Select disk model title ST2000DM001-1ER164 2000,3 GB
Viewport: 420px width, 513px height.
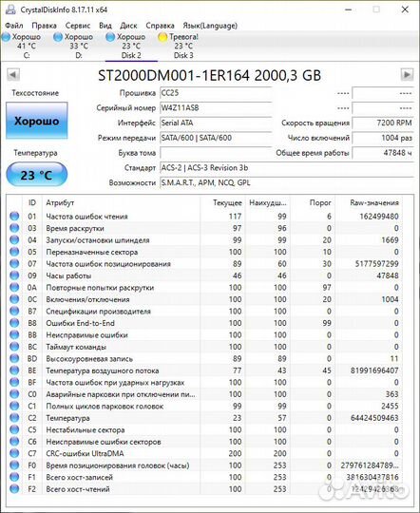tap(209, 76)
